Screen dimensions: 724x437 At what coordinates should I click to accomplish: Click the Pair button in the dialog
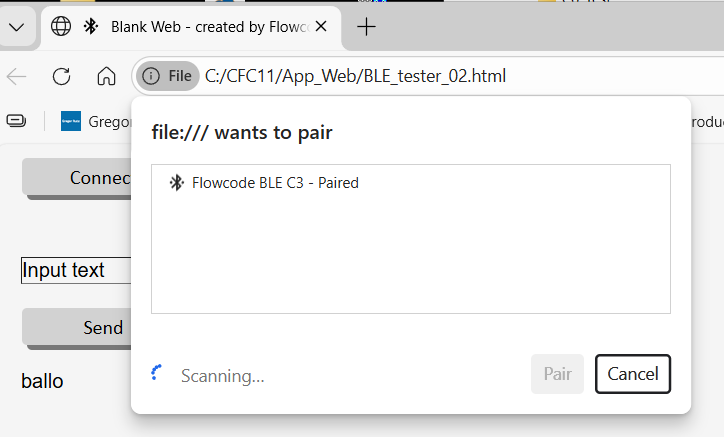(557, 374)
